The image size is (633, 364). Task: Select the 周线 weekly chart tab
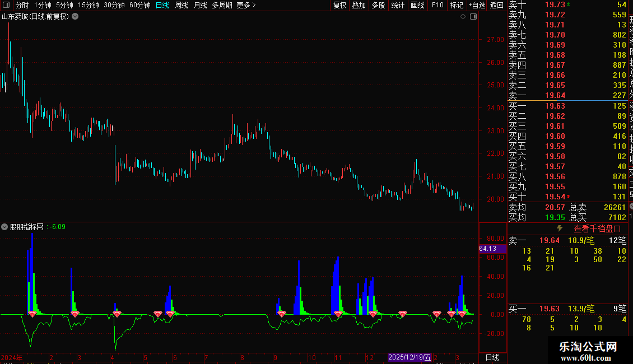coord(181,5)
